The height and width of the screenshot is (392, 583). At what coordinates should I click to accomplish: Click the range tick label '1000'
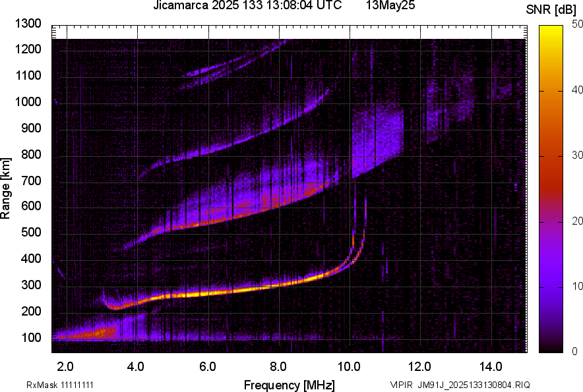[28, 101]
